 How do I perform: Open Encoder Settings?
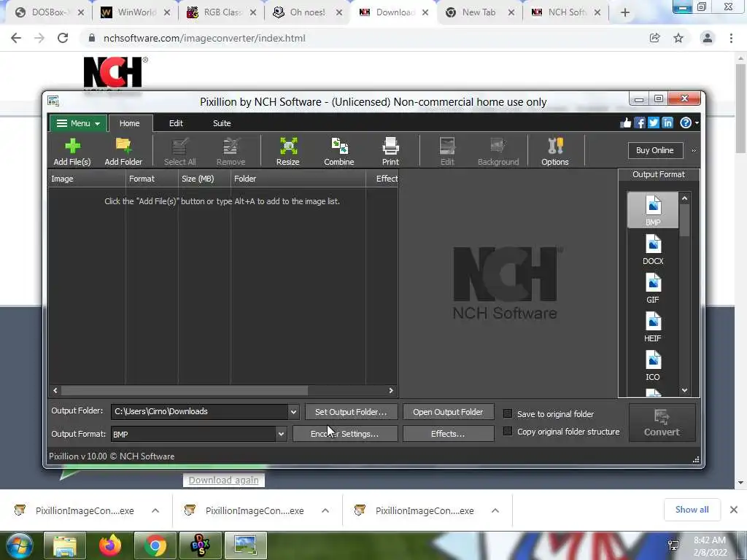click(345, 434)
